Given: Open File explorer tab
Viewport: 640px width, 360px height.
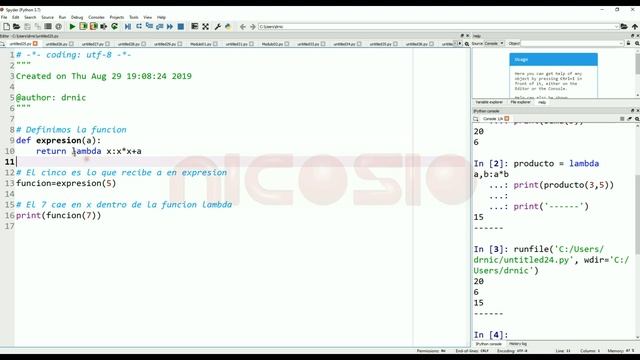Looking at the screenshot, I should (x=520, y=102).
